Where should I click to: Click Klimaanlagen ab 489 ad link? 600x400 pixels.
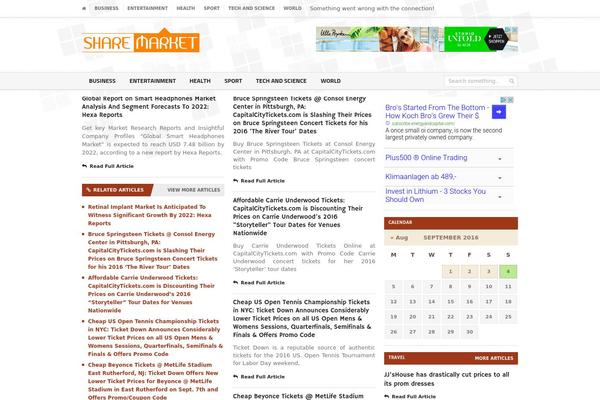[421, 177]
